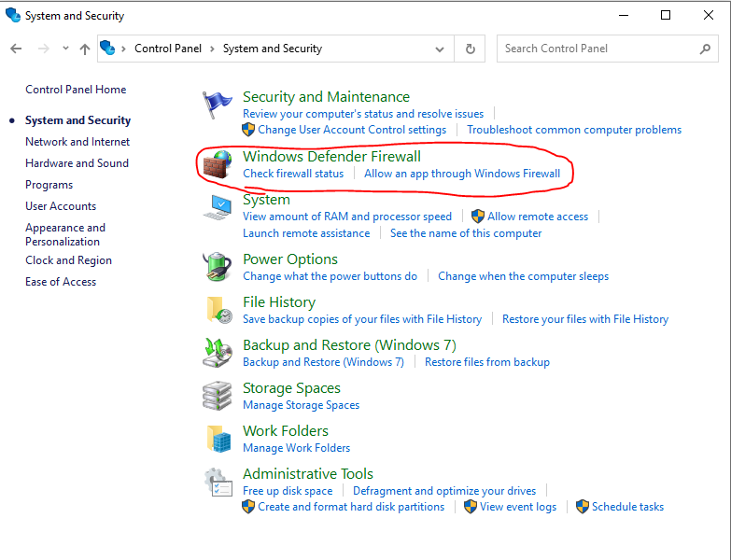Open Appearance and Personalization category
The image size is (731, 560).
pyautogui.click(x=65, y=234)
